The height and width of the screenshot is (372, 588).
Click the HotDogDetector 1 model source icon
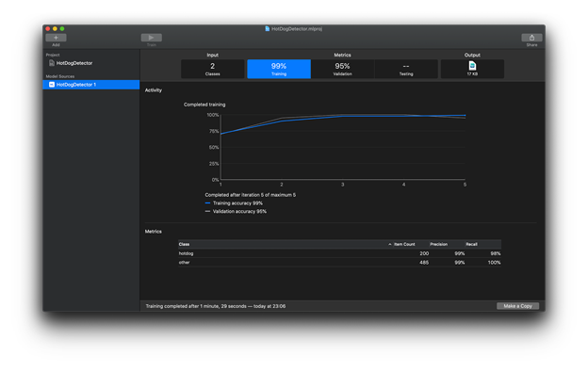click(52, 85)
